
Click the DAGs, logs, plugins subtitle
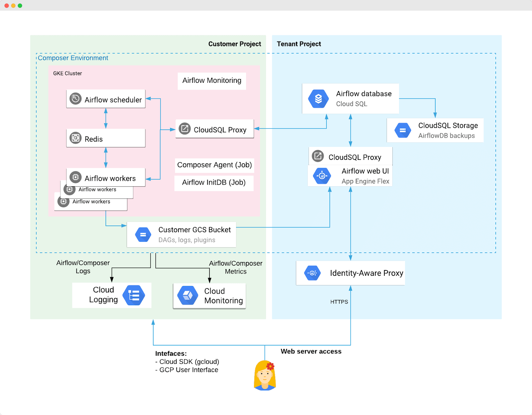[x=187, y=240]
